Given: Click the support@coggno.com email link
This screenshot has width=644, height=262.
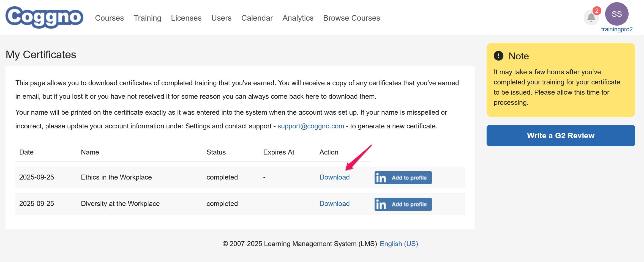Looking at the screenshot, I should point(311,126).
